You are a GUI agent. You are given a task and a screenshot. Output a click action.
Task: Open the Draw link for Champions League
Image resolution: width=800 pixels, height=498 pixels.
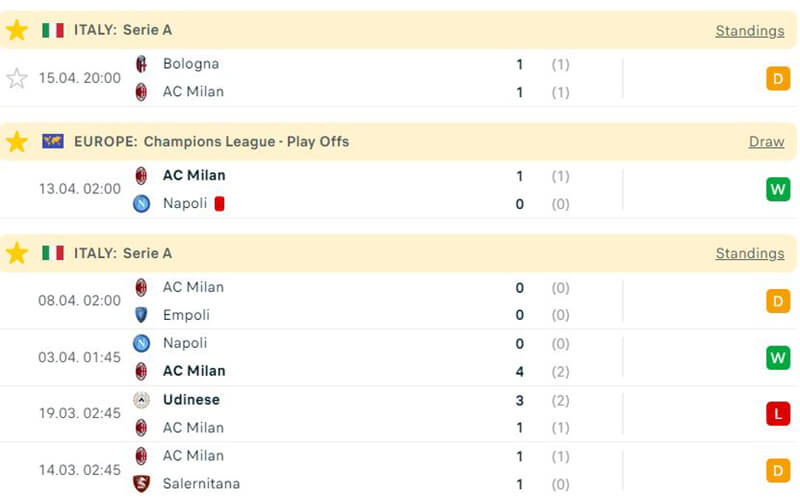coord(766,142)
